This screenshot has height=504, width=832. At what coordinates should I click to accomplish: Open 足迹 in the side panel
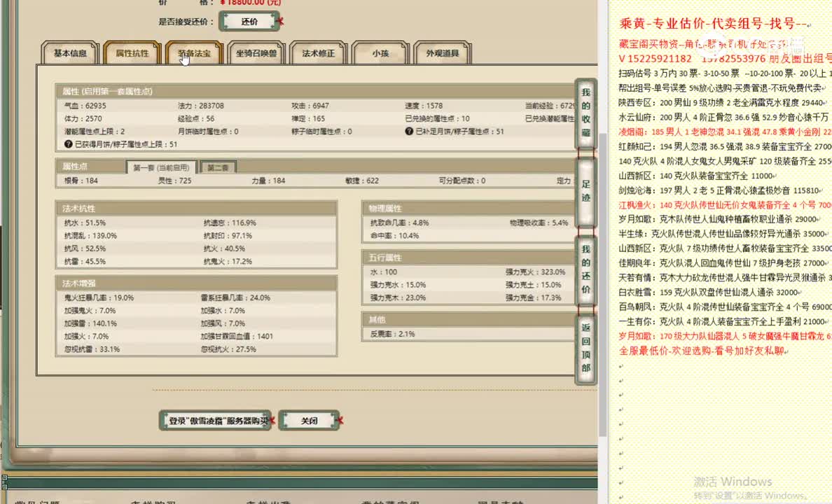coord(585,191)
